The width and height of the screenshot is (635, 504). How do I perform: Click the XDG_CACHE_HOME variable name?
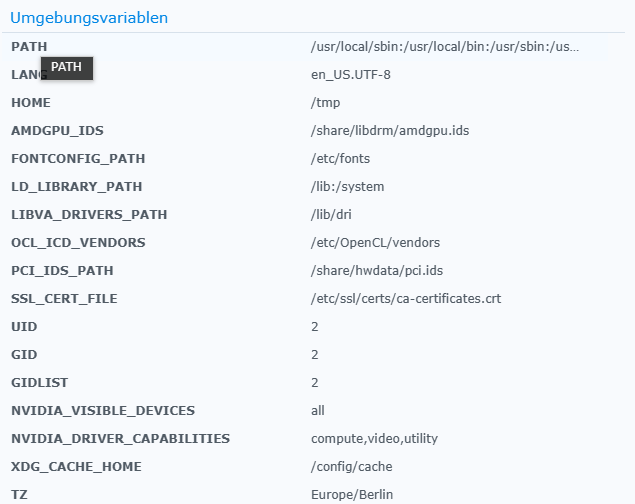click(77, 466)
